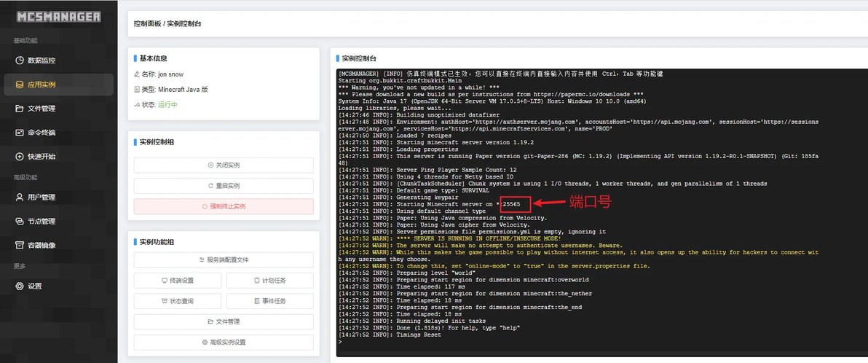Open 用户管理 sidebar item
Viewport: 868px width, 363px height.
click(x=58, y=197)
